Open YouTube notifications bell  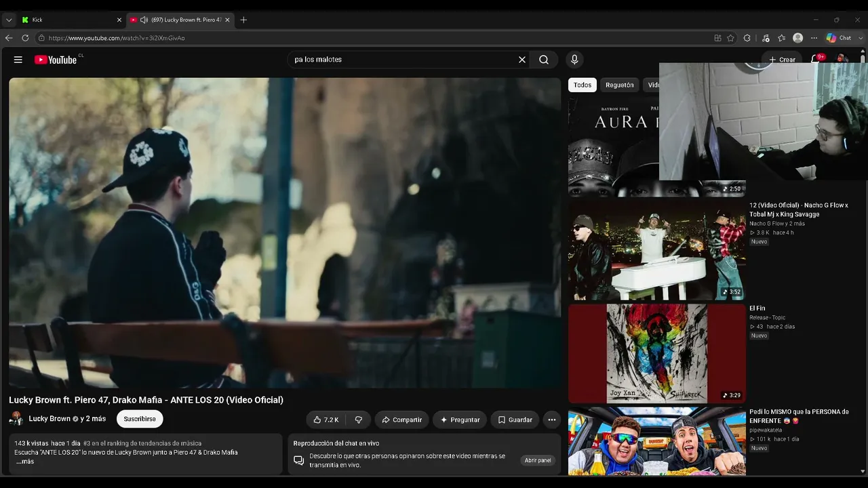816,60
